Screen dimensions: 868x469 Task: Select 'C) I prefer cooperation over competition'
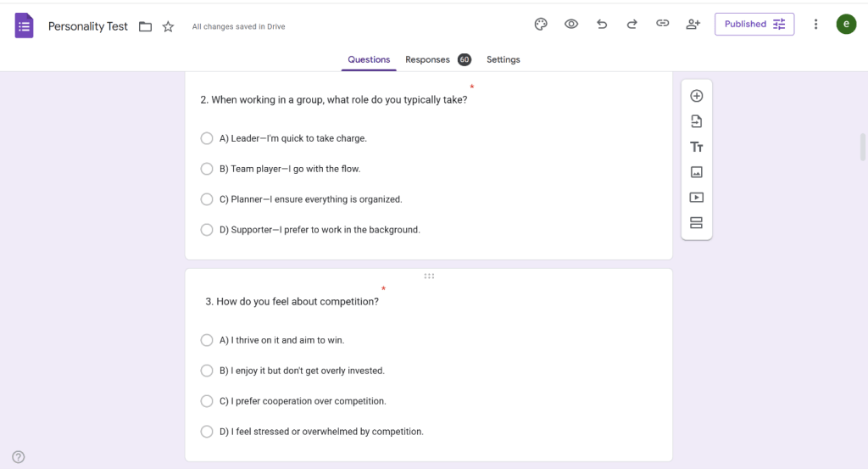[207, 401]
